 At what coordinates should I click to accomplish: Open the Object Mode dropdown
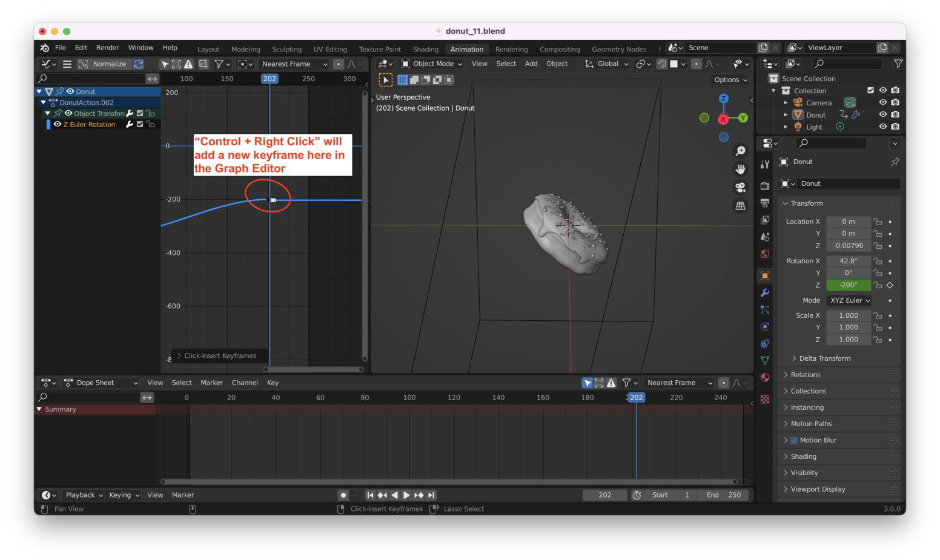coord(431,64)
